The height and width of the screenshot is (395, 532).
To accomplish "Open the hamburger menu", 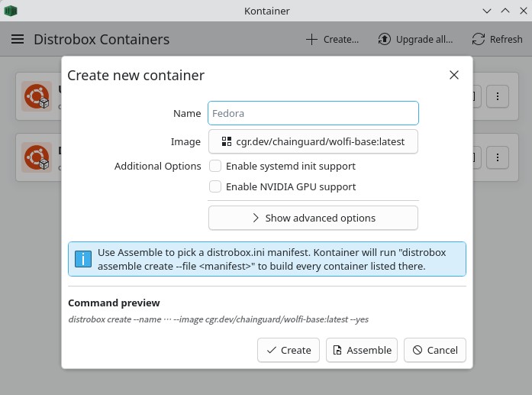I will [x=18, y=40].
